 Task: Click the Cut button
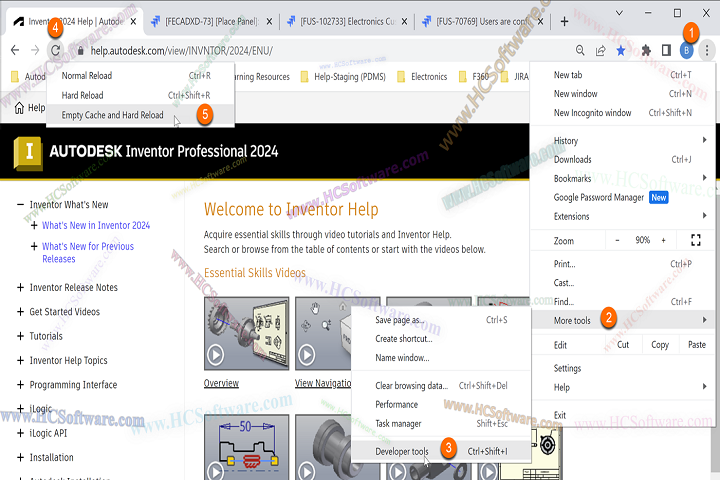tap(623, 345)
